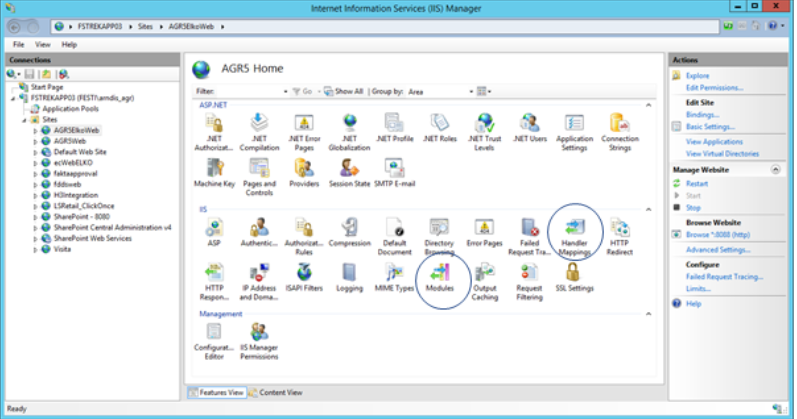This screenshot has height=419, width=797.
Task: Open Handler Mappings feature
Action: pos(574,236)
